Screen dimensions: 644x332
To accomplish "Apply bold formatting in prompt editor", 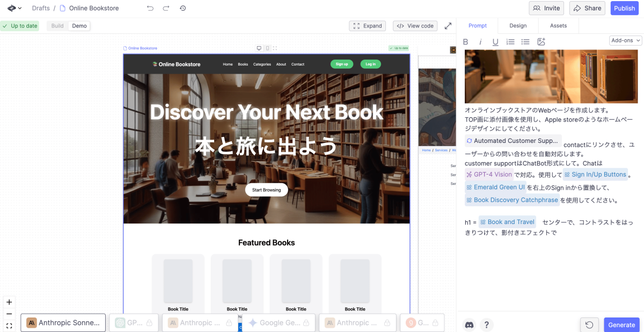I will [x=466, y=42].
